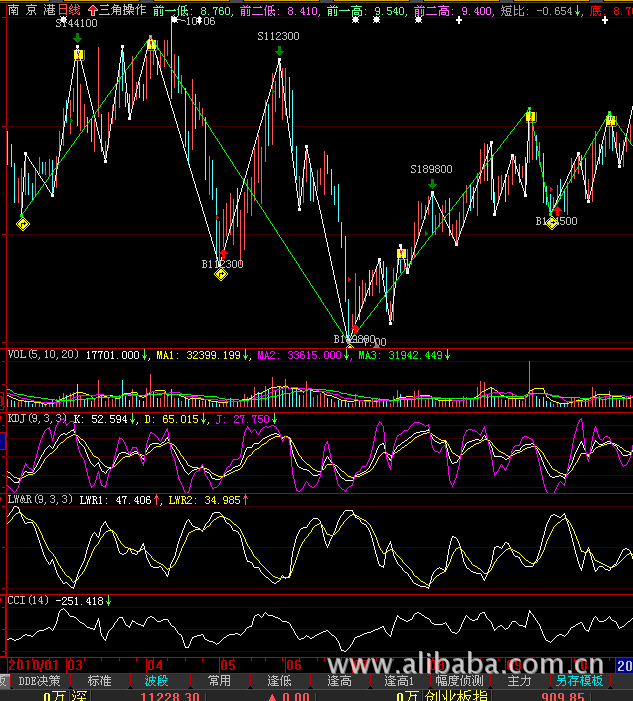
Task: Open the 波段 tab
Action: tap(157, 681)
